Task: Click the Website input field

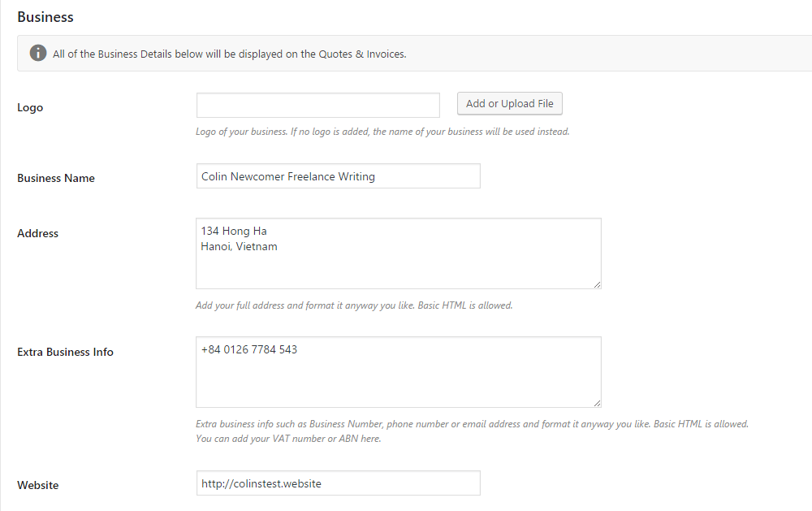Action: [x=338, y=483]
